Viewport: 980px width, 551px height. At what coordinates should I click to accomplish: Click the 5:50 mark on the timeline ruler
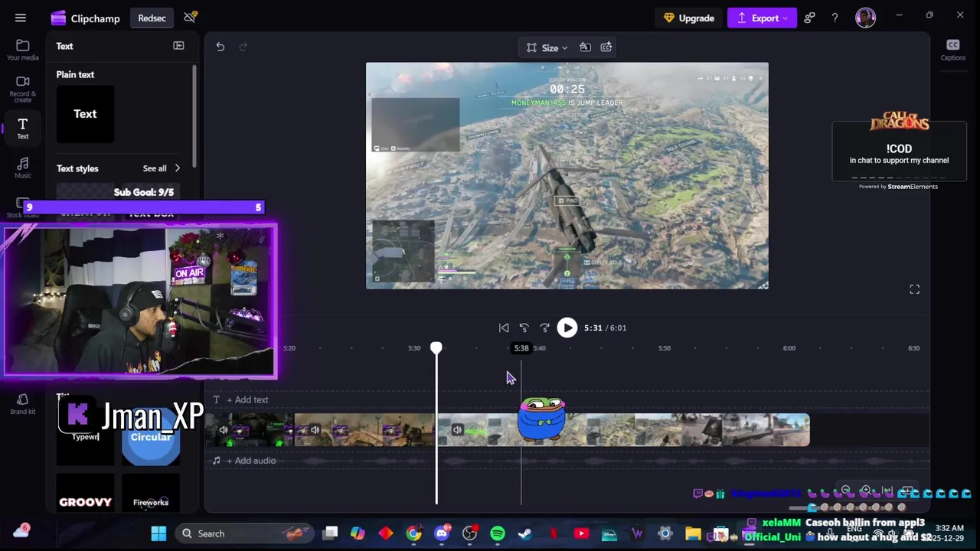pyautogui.click(x=664, y=348)
